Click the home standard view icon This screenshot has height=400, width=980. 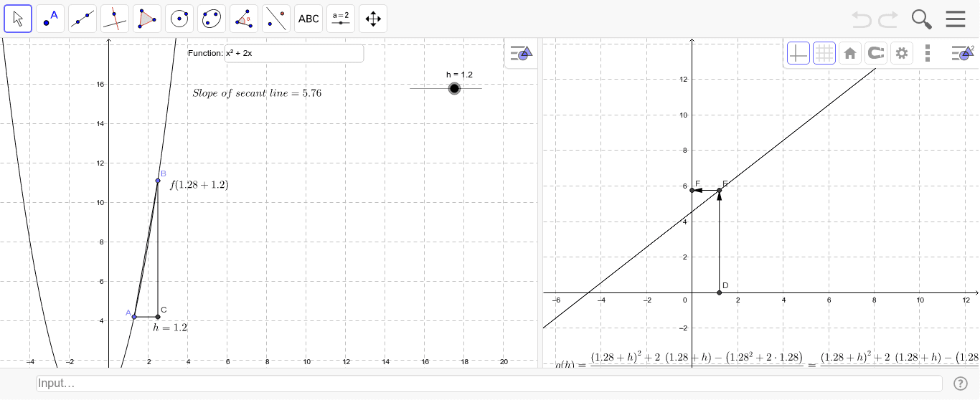(850, 53)
